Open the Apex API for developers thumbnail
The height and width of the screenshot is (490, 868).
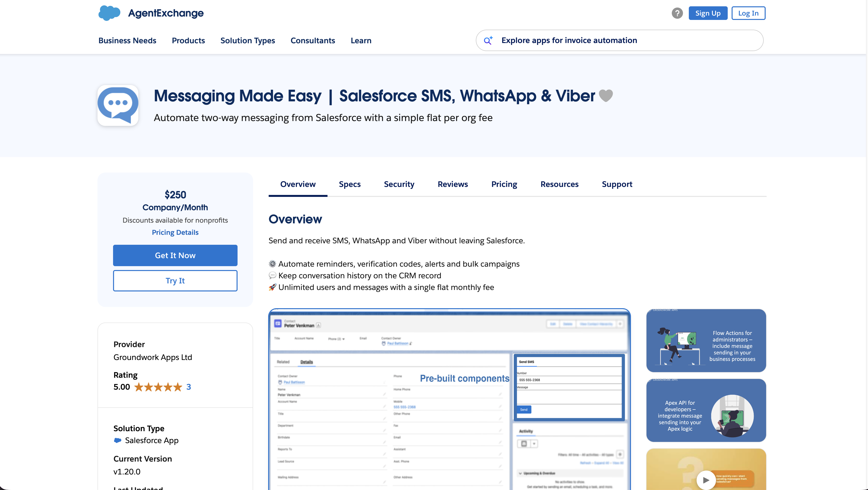click(706, 410)
